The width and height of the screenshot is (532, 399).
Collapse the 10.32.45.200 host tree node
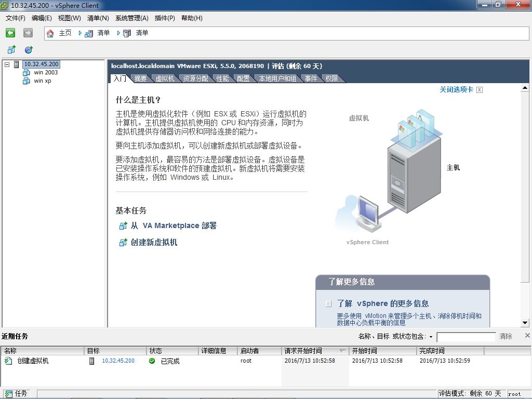point(7,64)
